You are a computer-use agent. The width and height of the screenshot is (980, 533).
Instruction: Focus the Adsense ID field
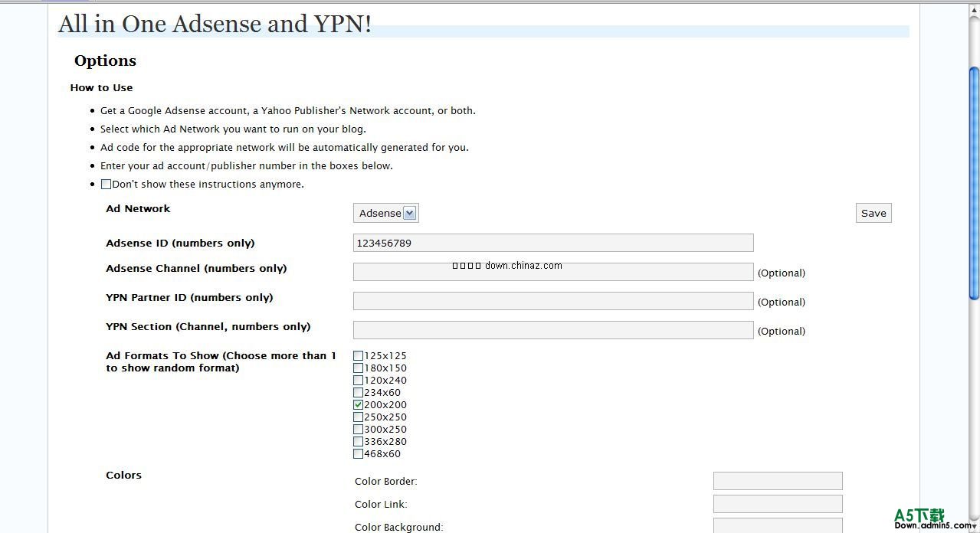click(x=553, y=243)
